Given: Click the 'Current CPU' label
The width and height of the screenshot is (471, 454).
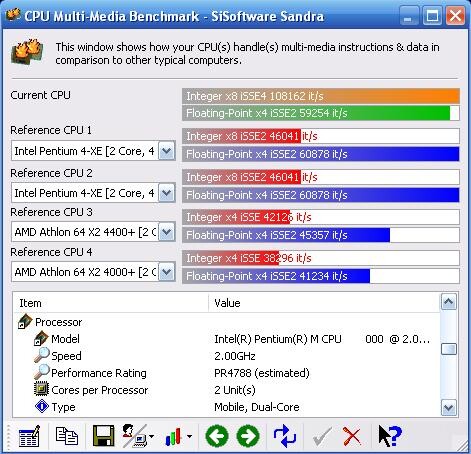Looking at the screenshot, I should coord(40,95).
